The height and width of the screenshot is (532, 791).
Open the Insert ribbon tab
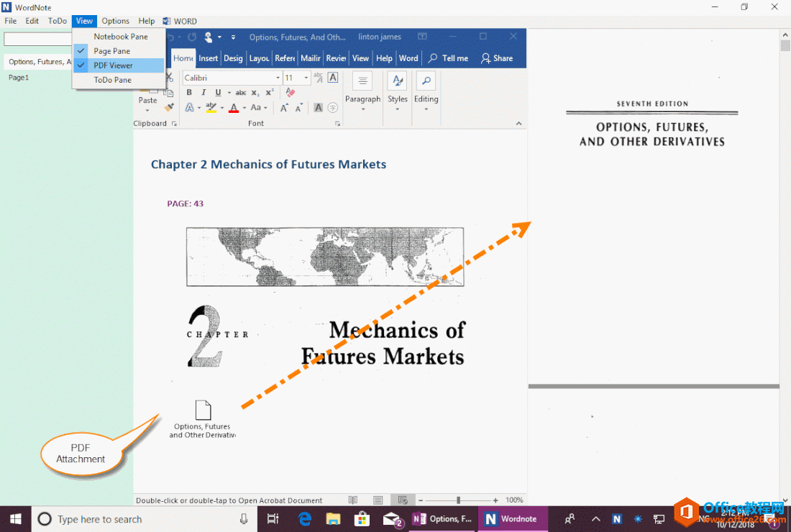(209, 58)
